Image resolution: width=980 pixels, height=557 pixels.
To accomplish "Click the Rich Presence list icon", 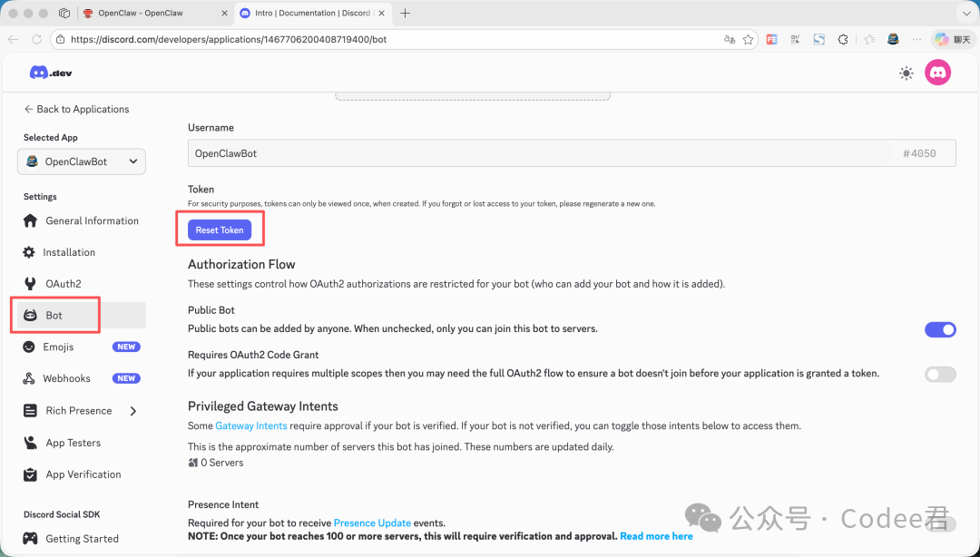I will pyautogui.click(x=29, y=411).
